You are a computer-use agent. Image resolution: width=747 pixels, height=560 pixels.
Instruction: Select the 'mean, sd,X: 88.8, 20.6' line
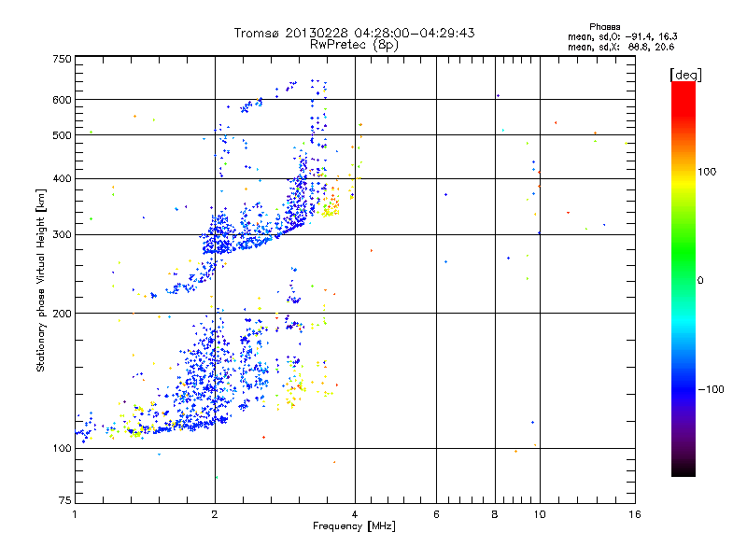[621, 48]
